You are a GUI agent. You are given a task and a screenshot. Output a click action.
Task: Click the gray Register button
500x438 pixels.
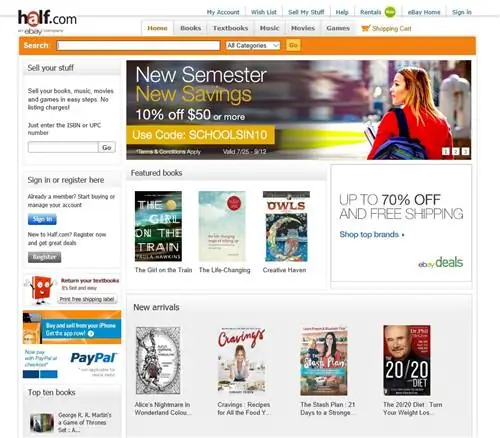point(44,257)
